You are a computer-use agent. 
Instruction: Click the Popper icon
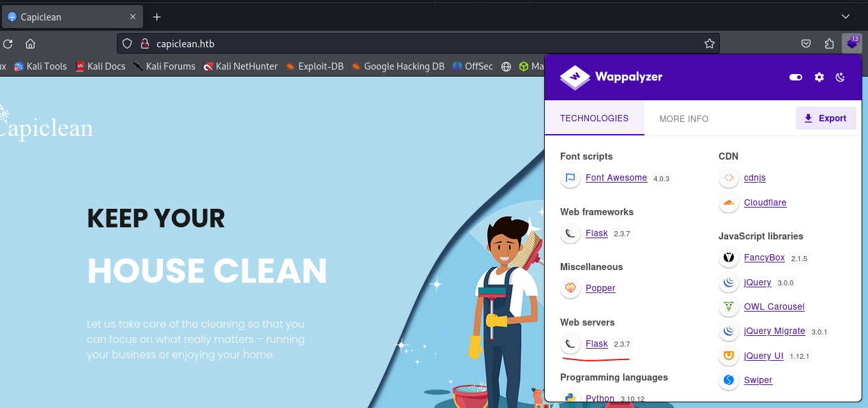tap(570, 288)
